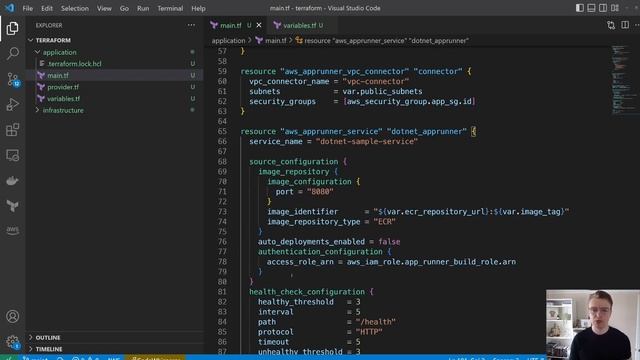Image resolution: width=640 pixels, height=360 pixels.
Task: Open the Run menu
Action: [143, 8]
